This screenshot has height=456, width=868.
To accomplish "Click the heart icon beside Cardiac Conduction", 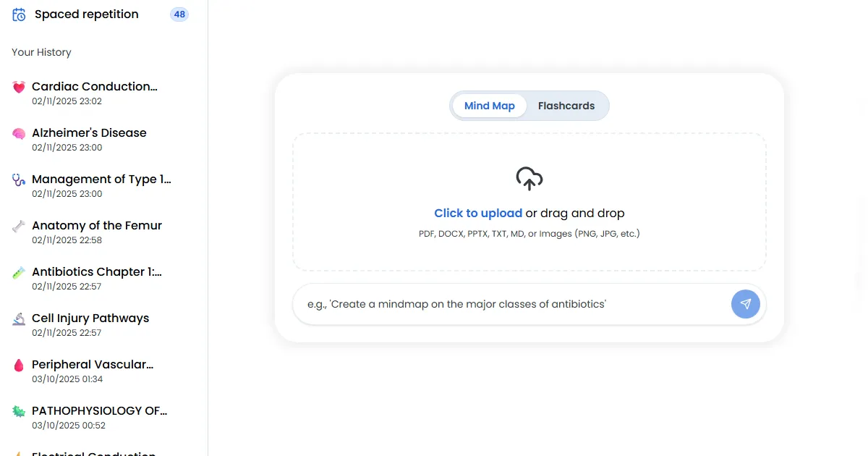I will click(19, 88).
